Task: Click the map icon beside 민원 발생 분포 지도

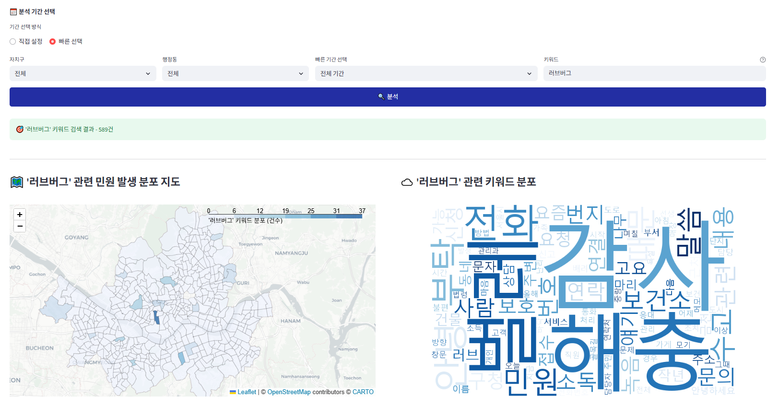Action: pos(16,182)
